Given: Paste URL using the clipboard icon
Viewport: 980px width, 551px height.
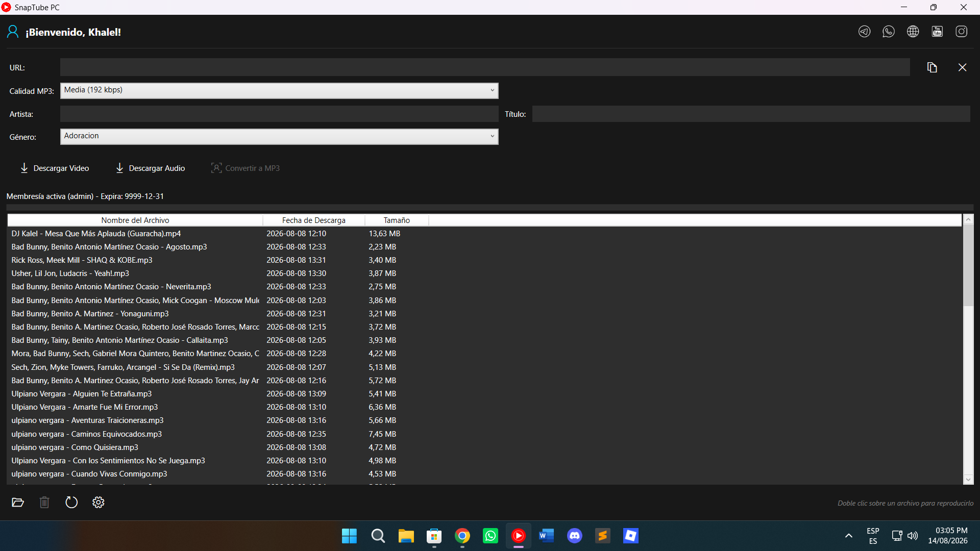Looking at the screenshot, I should point(932,67).
